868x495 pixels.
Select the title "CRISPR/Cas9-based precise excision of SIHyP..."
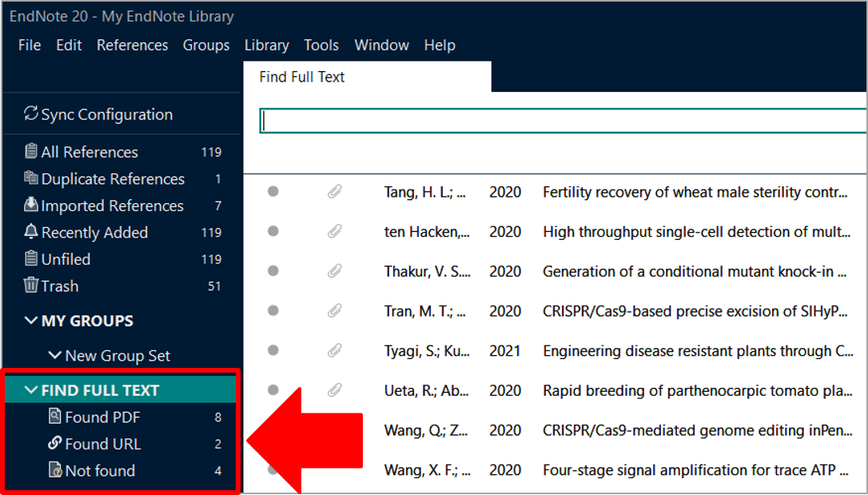pos(695,311)
